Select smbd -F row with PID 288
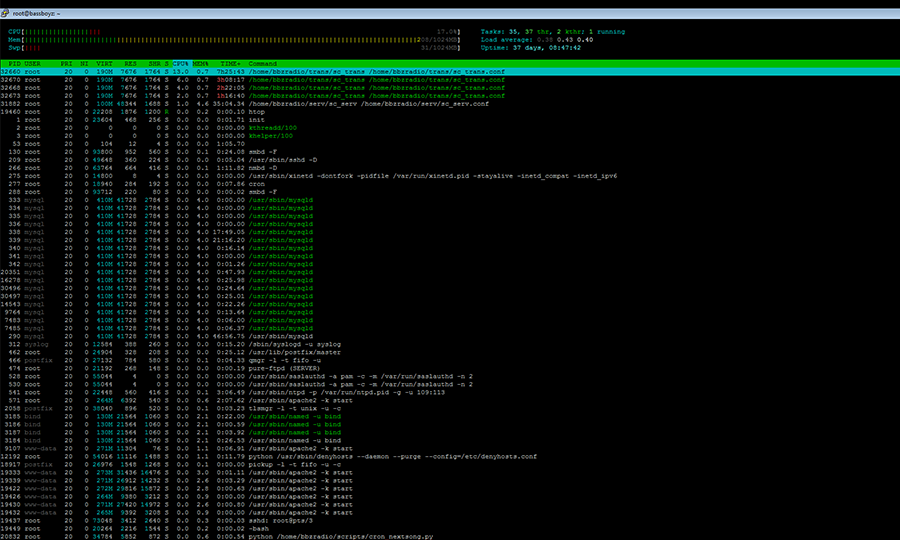 (450, 192)
